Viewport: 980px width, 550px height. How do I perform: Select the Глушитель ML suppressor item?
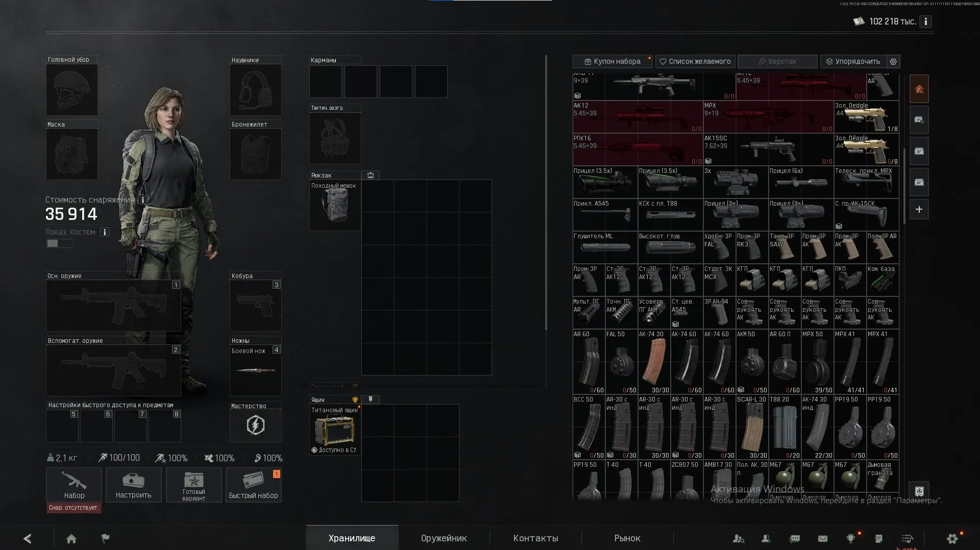point(605,247)
